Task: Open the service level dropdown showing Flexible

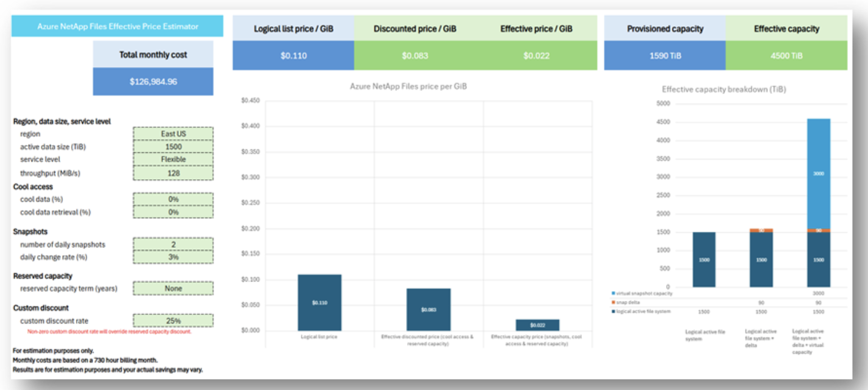Action: [x=172, y=160]
